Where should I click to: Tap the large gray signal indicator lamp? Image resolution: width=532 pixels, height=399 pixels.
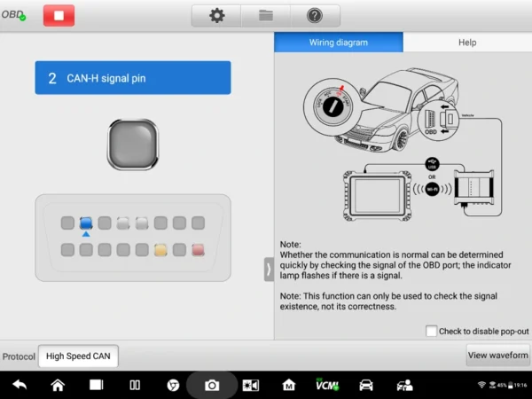coord(132,144)
